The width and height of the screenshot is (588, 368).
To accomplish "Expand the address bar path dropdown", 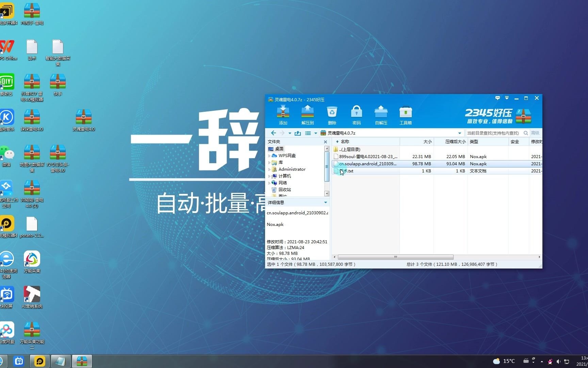I will [459, 133].
